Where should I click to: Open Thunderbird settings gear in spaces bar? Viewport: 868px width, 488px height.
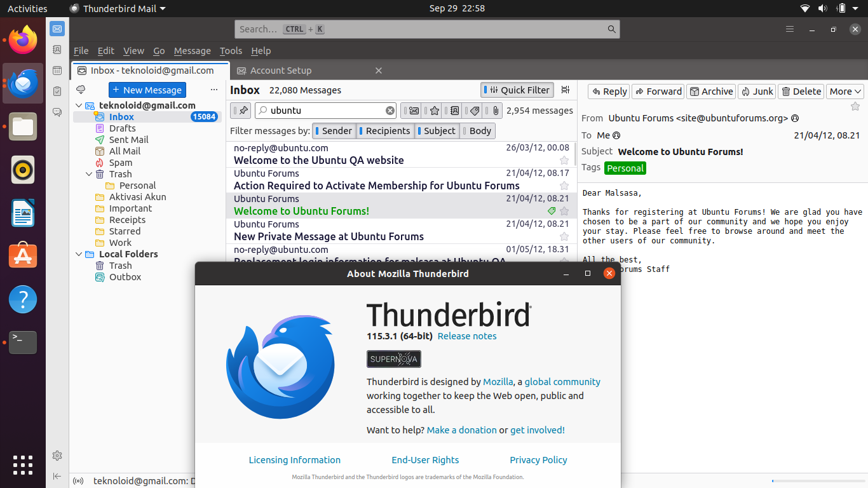[x=57, y=456]
